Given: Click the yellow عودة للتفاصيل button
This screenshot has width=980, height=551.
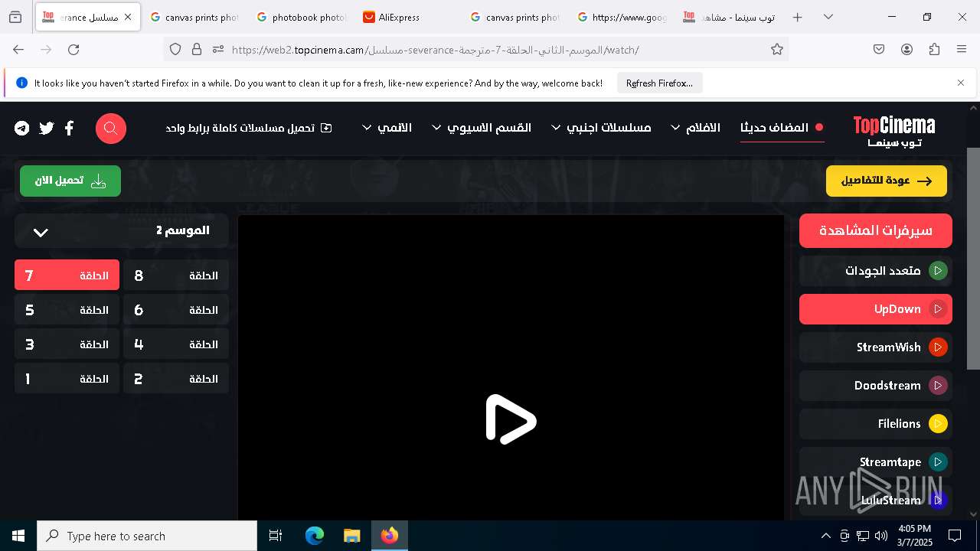Looking at the screenshot, I should (887, 181).
